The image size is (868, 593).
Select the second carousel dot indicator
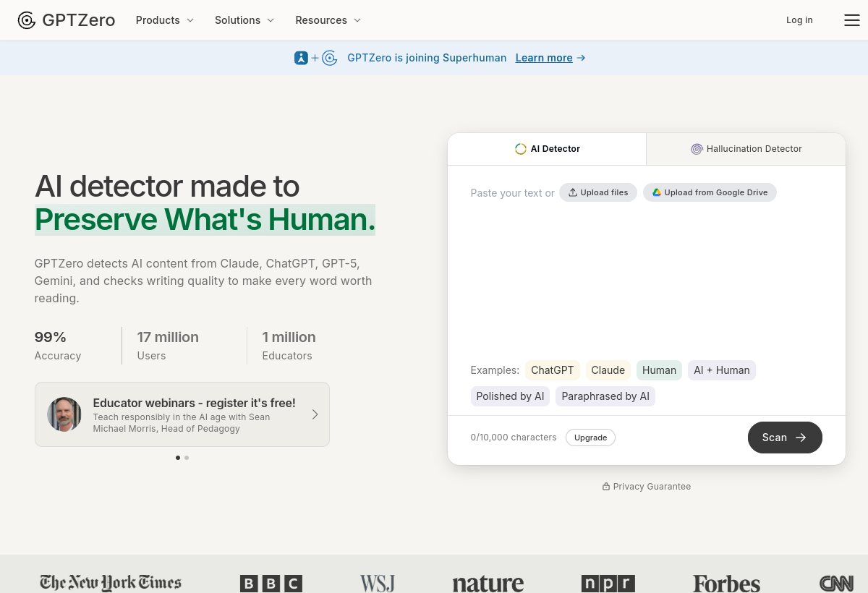pyautogui.click(x=187, y=458)
